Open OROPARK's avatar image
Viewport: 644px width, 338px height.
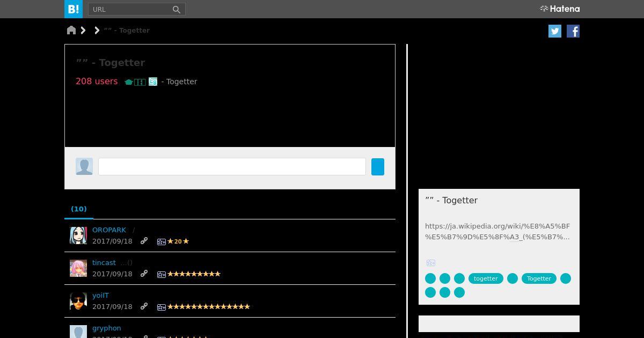click(78, 236)
